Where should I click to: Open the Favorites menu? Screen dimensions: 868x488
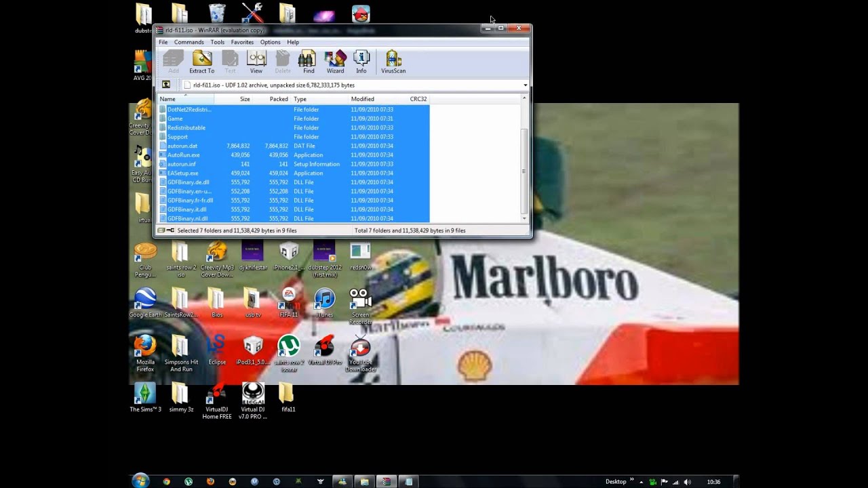[x=242, y=42]
